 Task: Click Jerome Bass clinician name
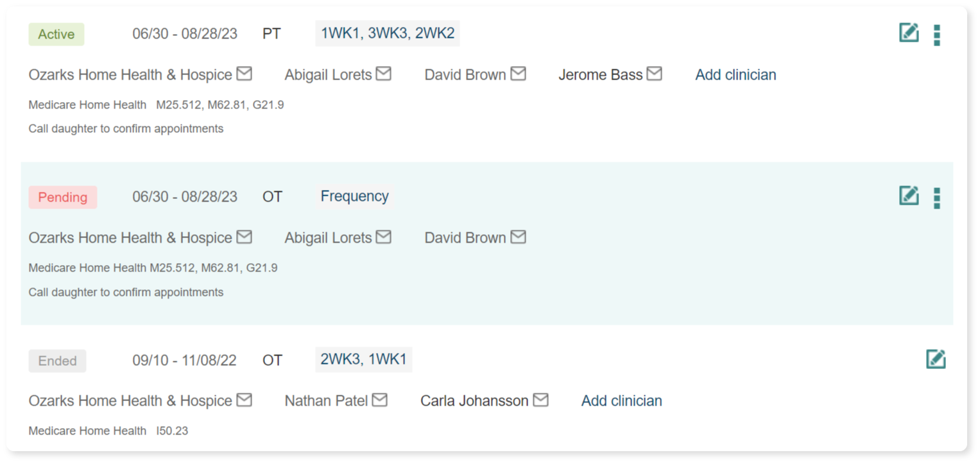pyautogui.click(x=600, y=75)
